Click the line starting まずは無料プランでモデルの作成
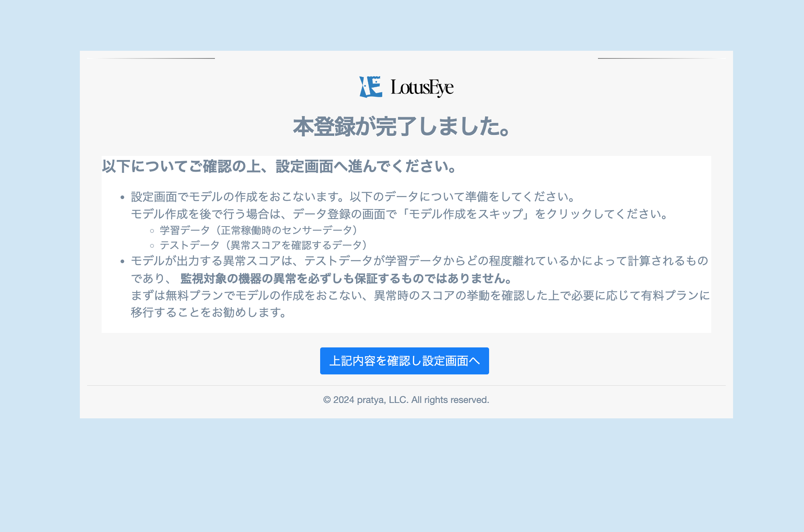 point(420,295)
